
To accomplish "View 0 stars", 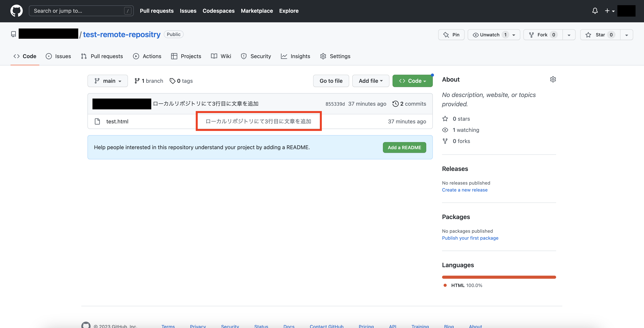I will [456, 119].
